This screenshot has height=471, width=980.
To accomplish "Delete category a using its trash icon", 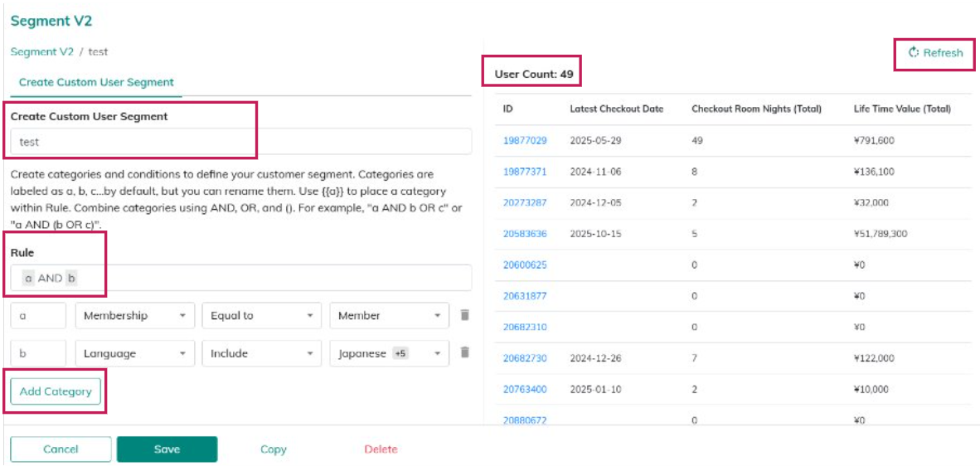I will [464, 315].
